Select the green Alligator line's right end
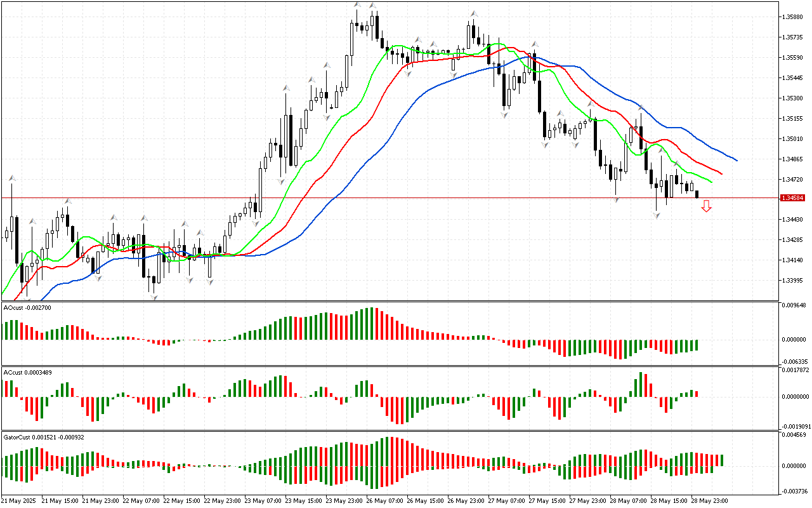 [710, 182]
